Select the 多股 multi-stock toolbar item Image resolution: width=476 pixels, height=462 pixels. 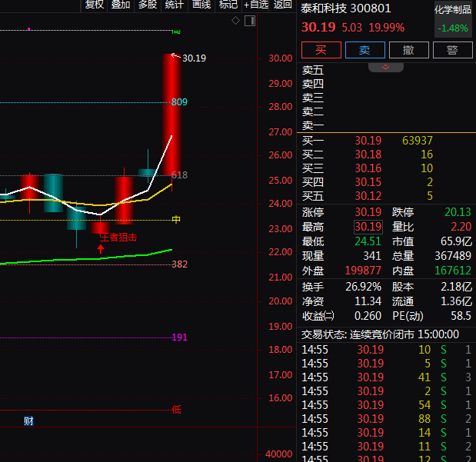(x=148, y=5)
